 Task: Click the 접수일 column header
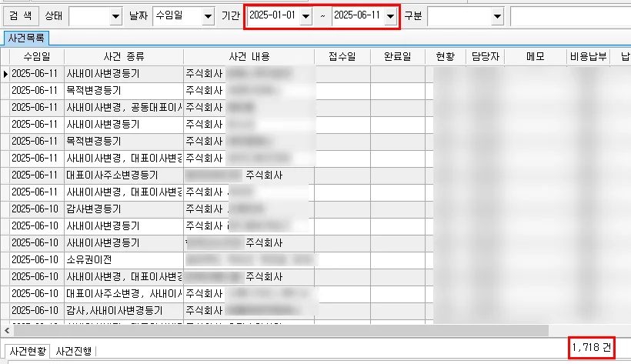tap(342, 57)
